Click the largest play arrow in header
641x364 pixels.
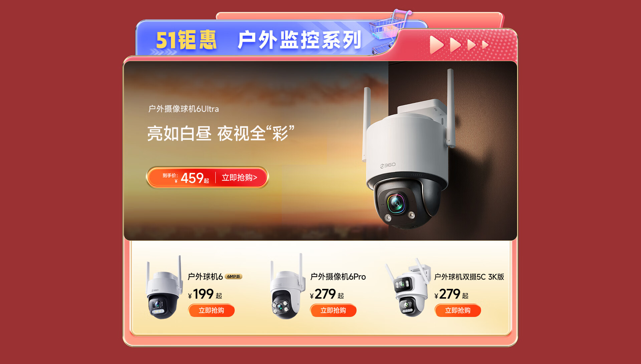(x=437, y=45)
